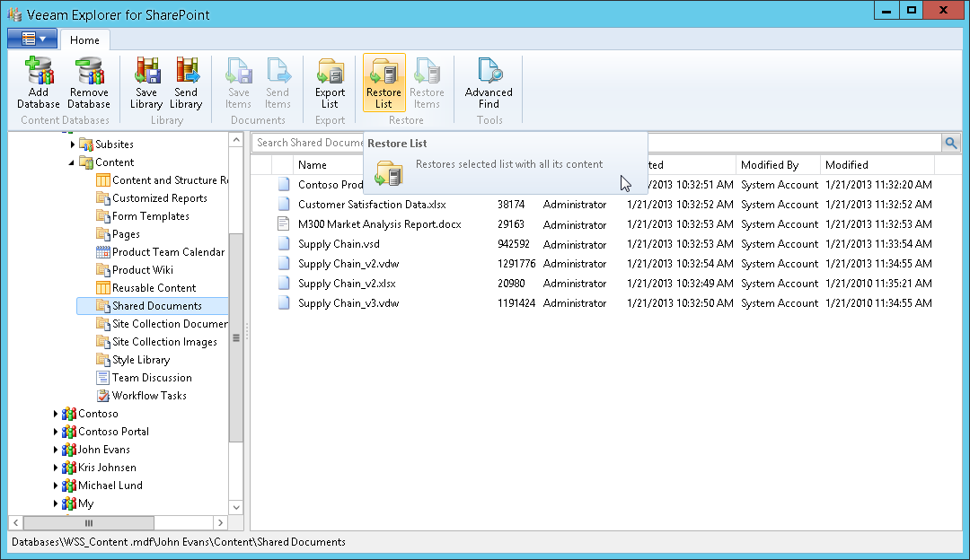Collapse the Content tree node
Screen dimensions: 970x560
72,162
